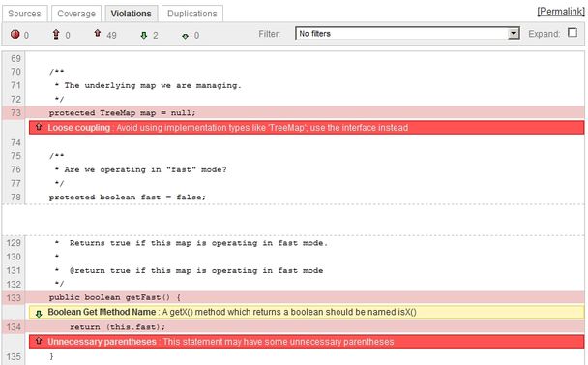Click the code 'protected boolean fast = false;'
The height and width of the screenshot is (365, 588).
[x=128, y=198]
